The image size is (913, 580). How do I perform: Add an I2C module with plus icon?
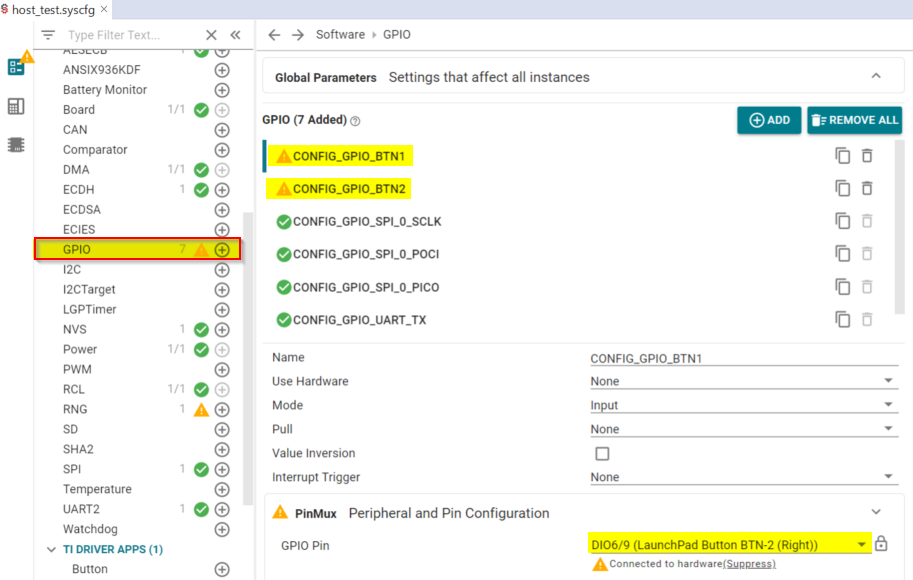pyautogui.click(x=222, y=270)
